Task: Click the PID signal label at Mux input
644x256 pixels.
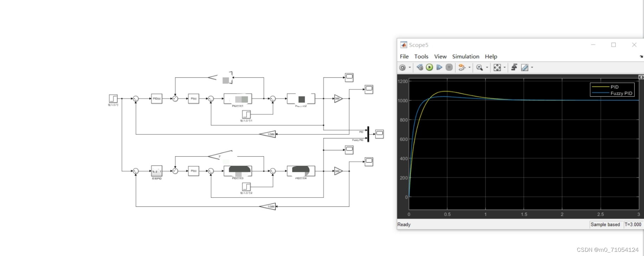Action: click(361, 132)
